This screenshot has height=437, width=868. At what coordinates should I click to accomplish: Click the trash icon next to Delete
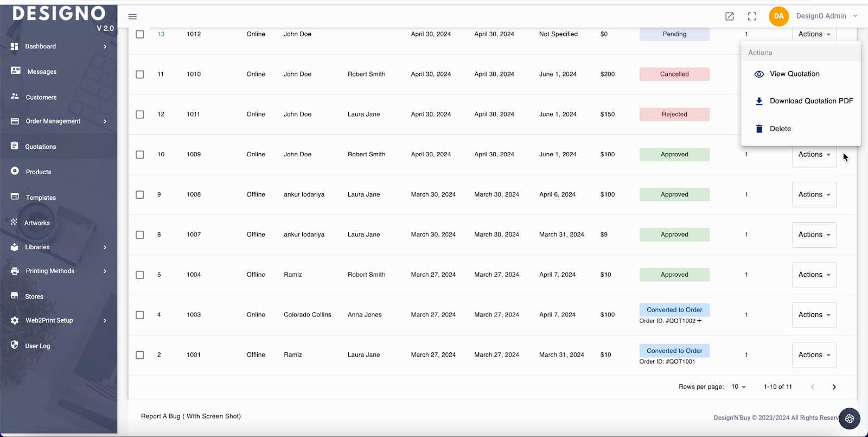(759, 129)
